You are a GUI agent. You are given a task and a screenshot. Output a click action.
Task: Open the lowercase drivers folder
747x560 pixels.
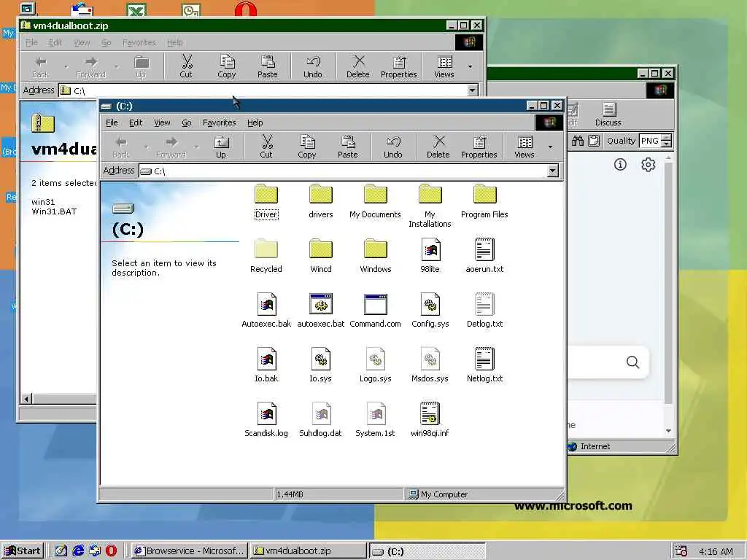tap(321, 201)
